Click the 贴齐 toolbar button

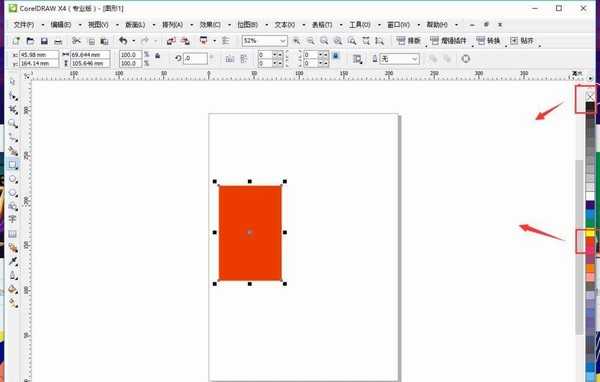523,41
